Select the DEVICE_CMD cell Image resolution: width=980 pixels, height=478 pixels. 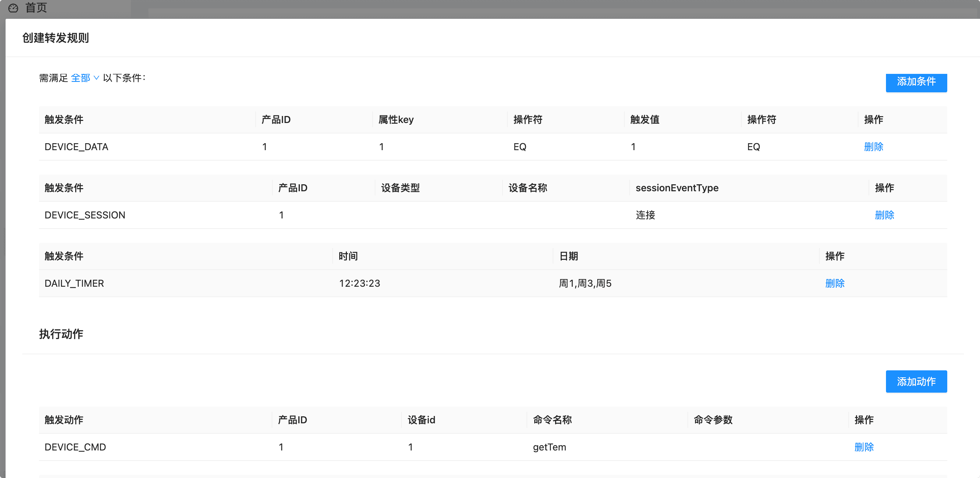pos(75,447)
